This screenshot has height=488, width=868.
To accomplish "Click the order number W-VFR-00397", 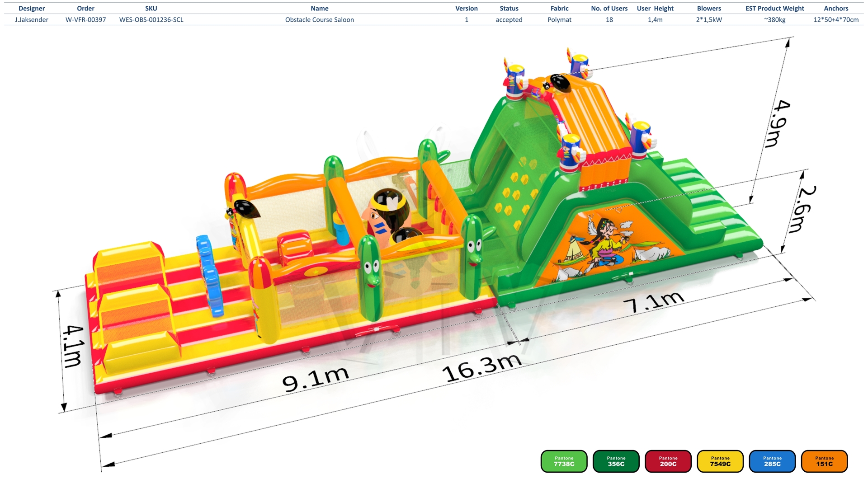I will (85, 20).
